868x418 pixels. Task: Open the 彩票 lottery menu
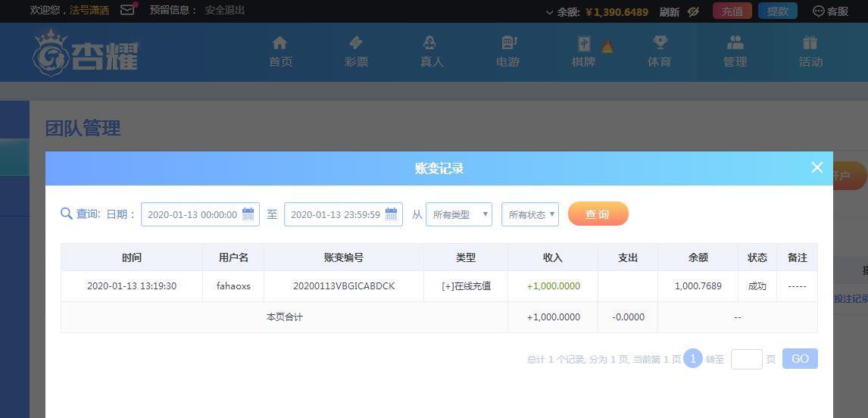point(356,51)
